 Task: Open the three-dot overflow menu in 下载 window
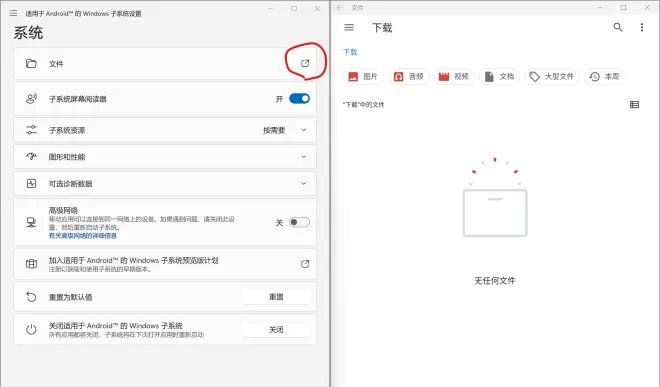642,27
